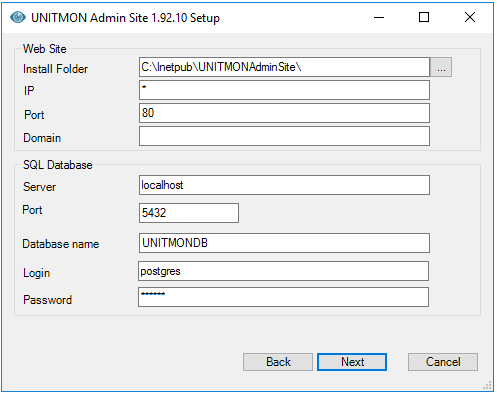
Task: Click the "Install Folder" label
Action: (55, 69)
